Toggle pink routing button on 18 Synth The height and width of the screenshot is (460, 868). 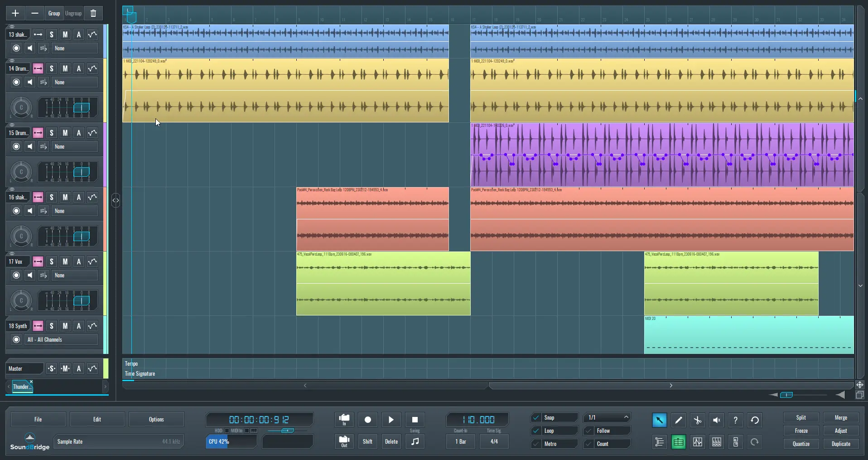38,326
